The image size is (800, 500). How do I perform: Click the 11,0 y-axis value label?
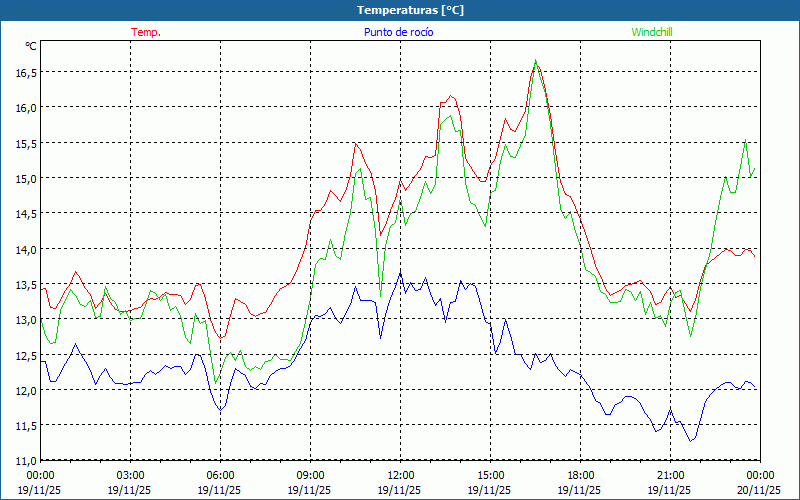coord(24,460)
